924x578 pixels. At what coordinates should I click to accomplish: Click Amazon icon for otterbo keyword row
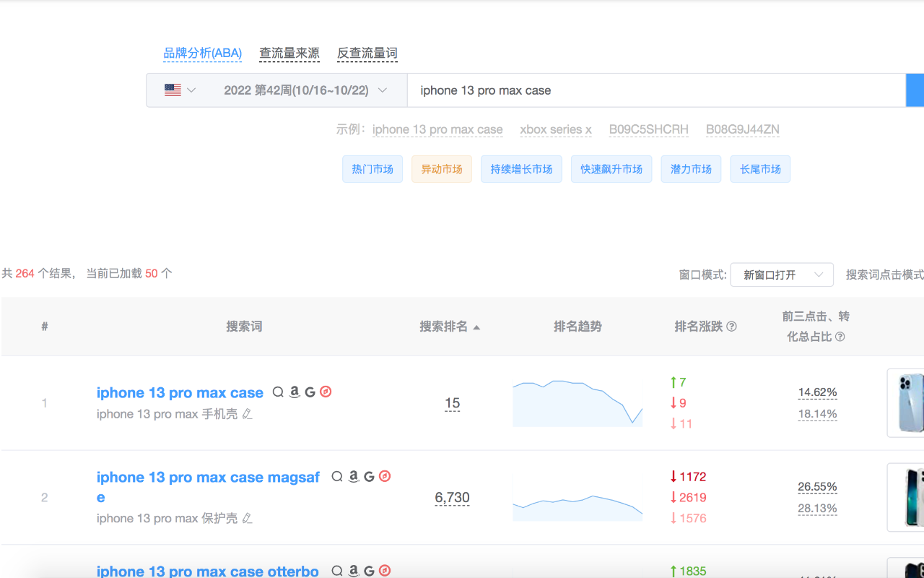click(x=353, y=571)
